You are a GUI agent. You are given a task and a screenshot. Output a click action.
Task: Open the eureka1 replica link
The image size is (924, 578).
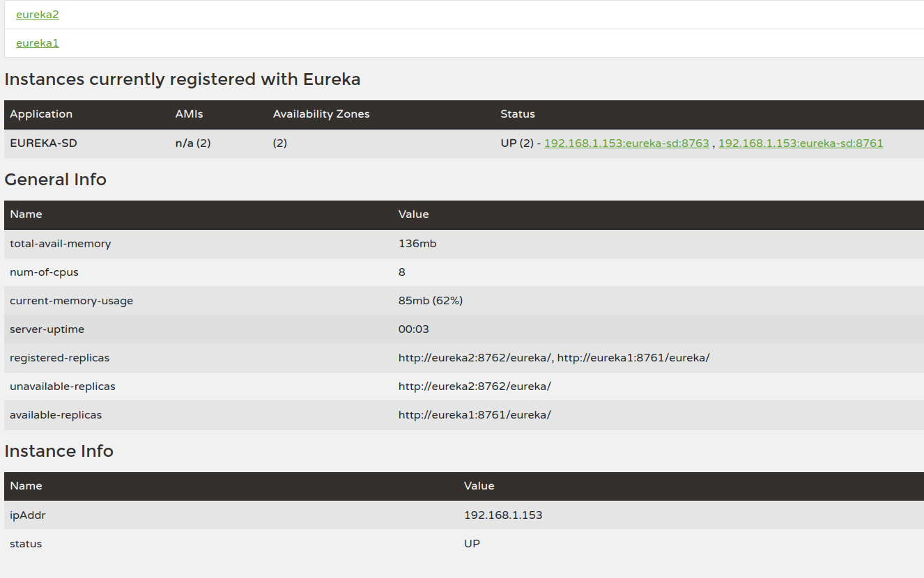point(37,43)
